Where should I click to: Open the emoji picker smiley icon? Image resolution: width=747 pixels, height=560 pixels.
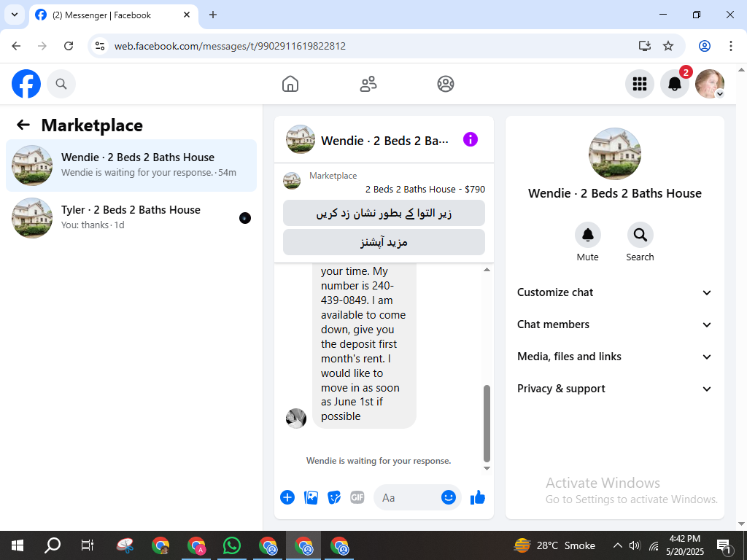click(449, 497)
